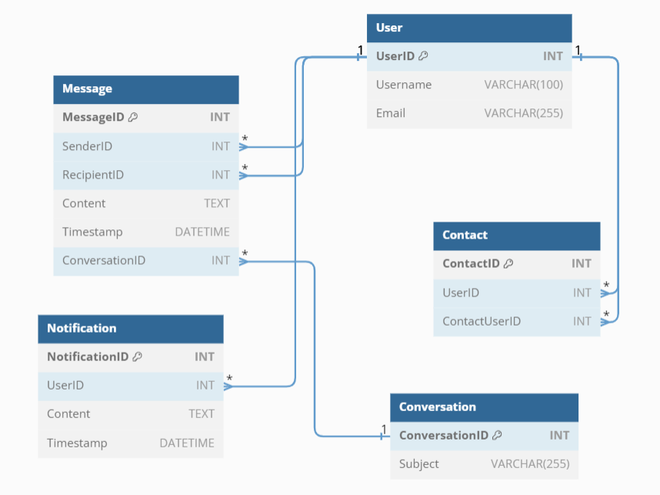Click the key icon beside ContactID
The image size is (660, 495).
[508, 264]
